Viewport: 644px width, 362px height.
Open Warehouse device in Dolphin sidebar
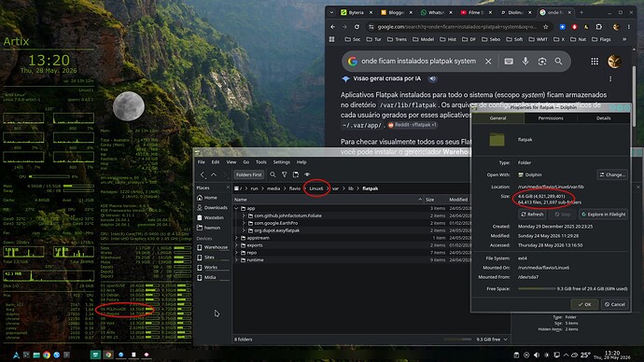click(213, 247)
